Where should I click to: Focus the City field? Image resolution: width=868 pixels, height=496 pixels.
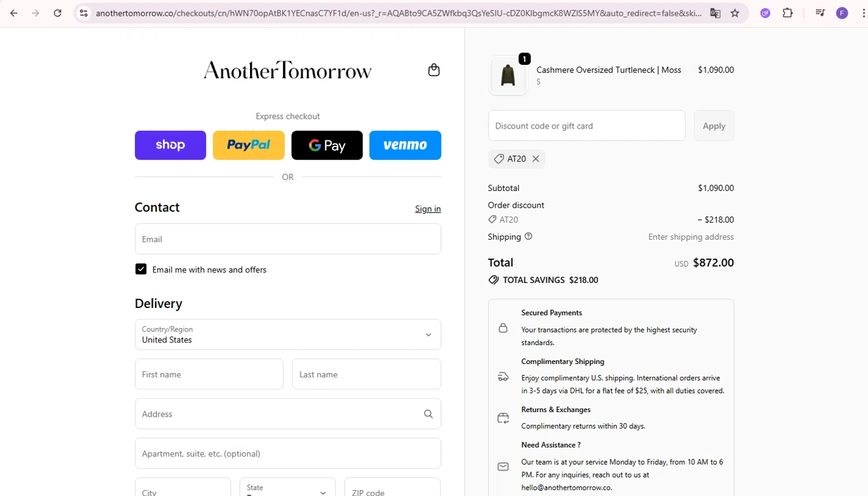click(x=183, y=487)
